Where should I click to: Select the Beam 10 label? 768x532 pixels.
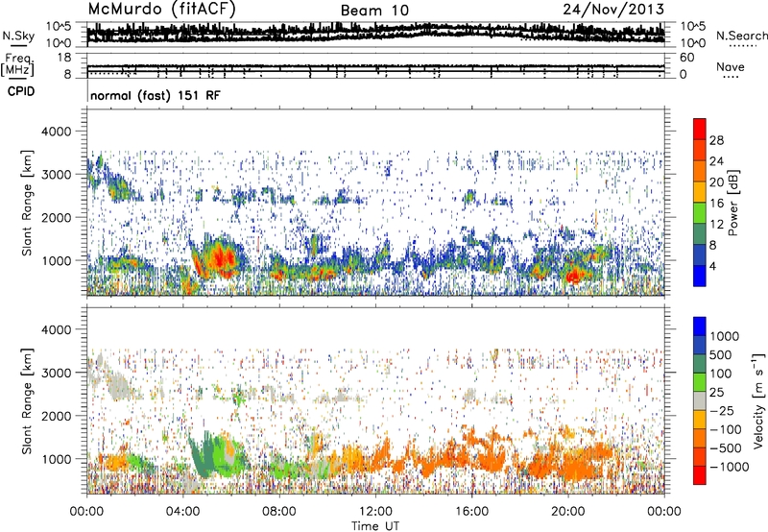coord(374,11)
